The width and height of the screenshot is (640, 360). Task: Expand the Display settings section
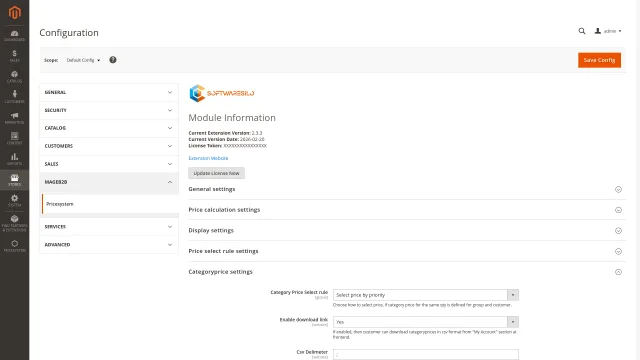(407, 231)
